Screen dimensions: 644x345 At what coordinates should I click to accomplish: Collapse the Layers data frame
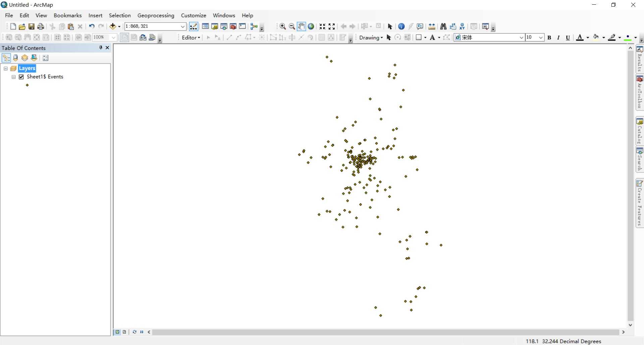click(6, 68)
